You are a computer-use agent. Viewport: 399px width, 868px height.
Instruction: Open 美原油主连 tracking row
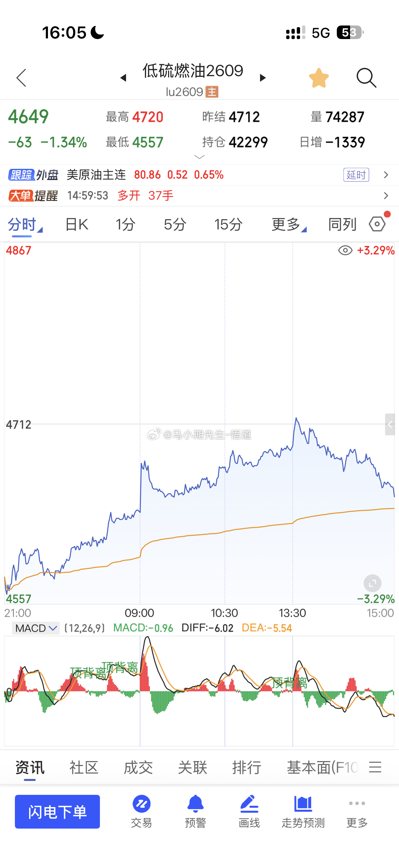point(199,175)
